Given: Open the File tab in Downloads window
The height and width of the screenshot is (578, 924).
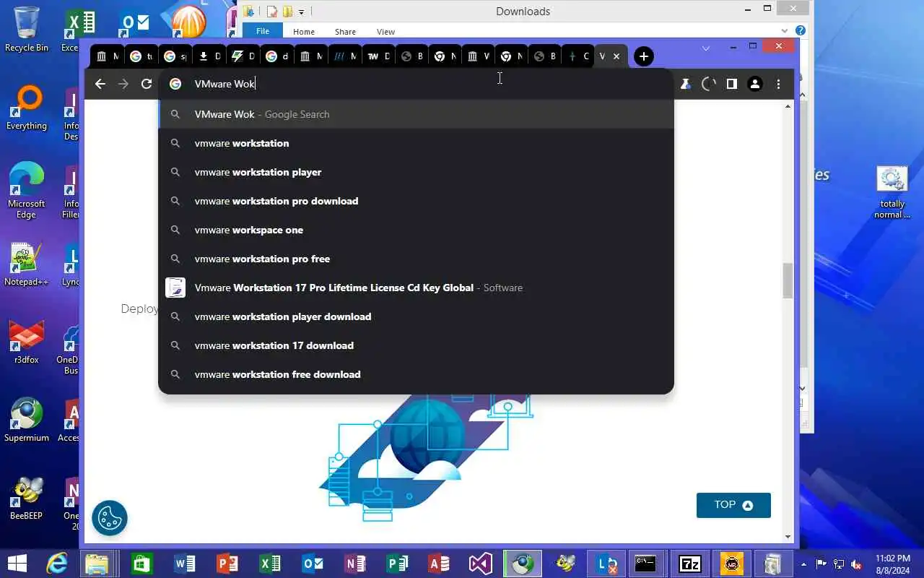Looking at the screenshot, I should click(x=263, y=31).
